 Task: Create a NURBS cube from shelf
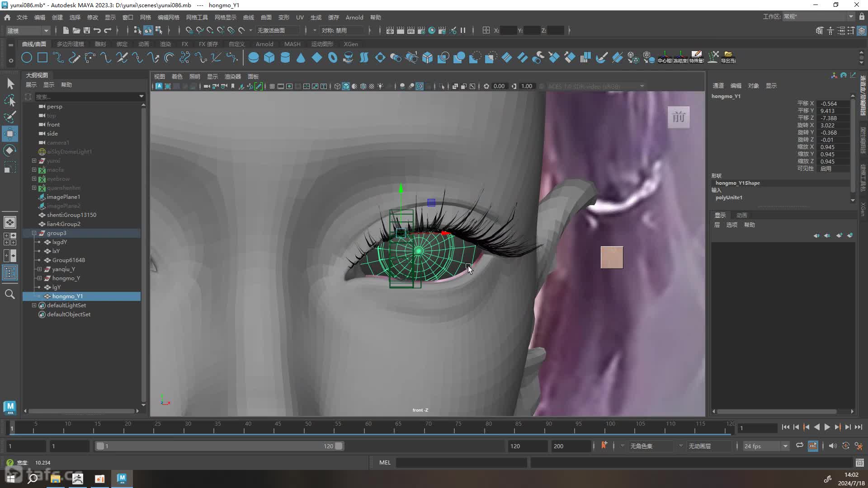(269, 58)
